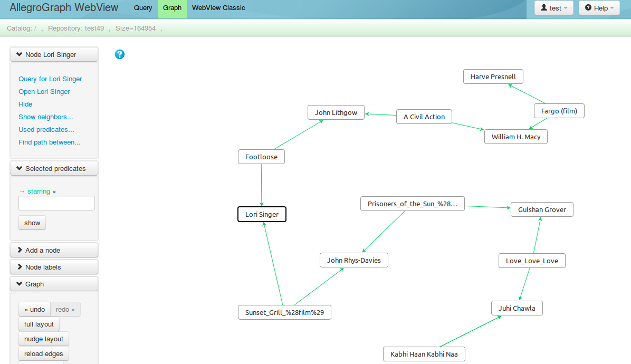Remove the starring predicate with × icon
The height and width of the screenshot is (364, 631).
coord(54,192)
